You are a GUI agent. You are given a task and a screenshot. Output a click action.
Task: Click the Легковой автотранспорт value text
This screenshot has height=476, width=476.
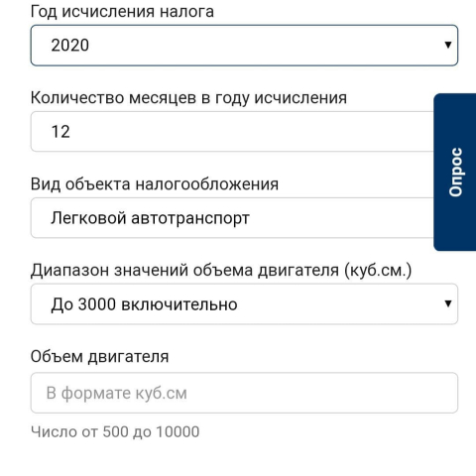coord(150,218)
